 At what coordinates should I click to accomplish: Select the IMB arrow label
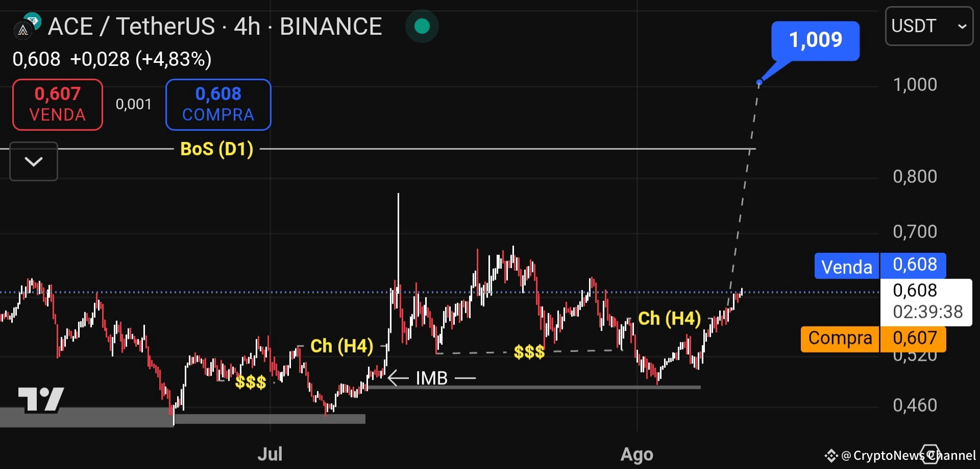pyautogui.click(x=431, y=378)
